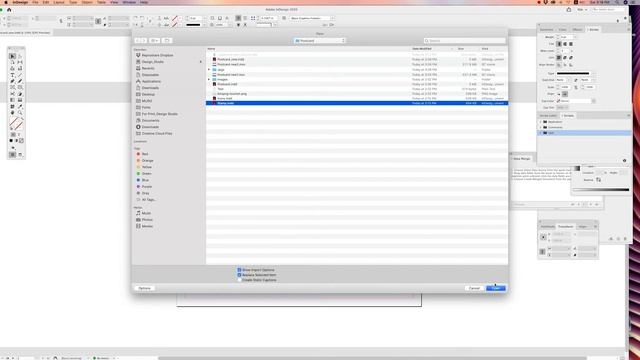Expand the User scripts folder

click(540, 133)
